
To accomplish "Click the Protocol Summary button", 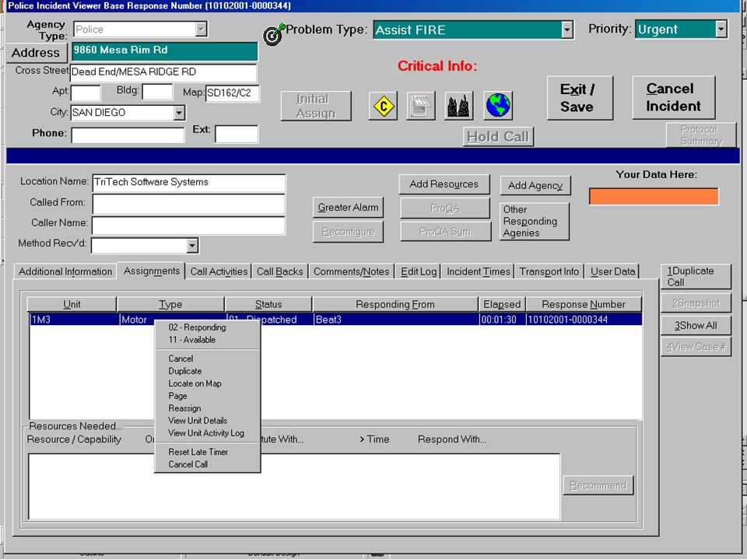I will [700, 135].
